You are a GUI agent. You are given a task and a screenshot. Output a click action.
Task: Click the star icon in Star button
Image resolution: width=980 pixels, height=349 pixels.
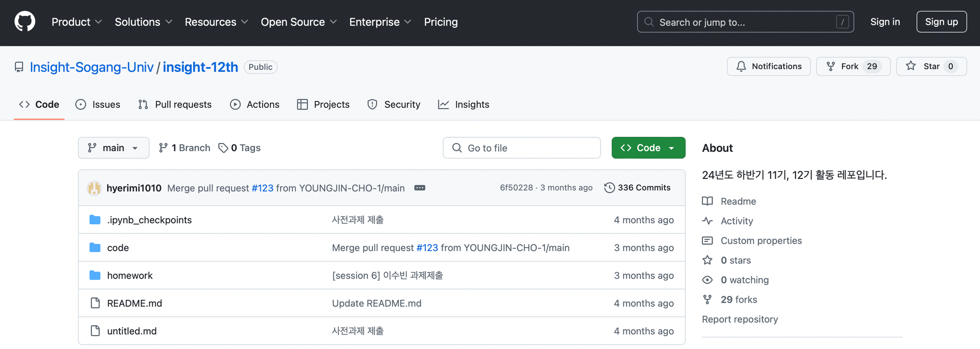tap(911, 66)
